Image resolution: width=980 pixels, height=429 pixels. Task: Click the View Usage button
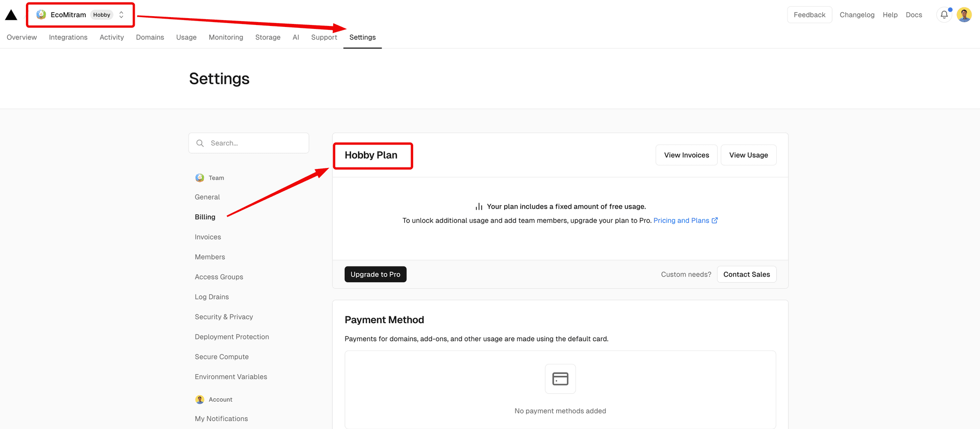pos(748,155)
